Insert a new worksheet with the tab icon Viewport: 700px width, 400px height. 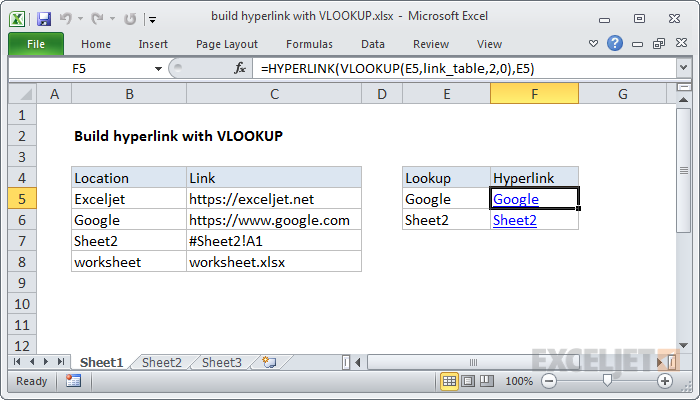coord(269,362)
